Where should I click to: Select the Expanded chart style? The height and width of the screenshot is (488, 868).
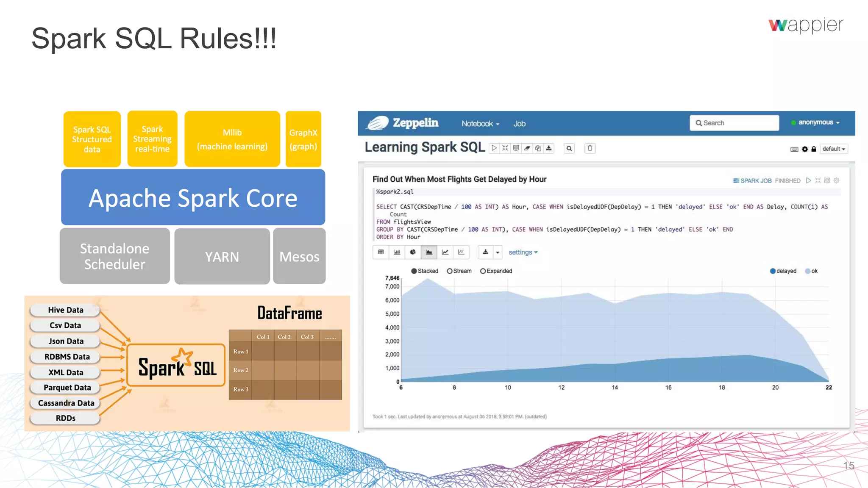[x=496, y=271]
